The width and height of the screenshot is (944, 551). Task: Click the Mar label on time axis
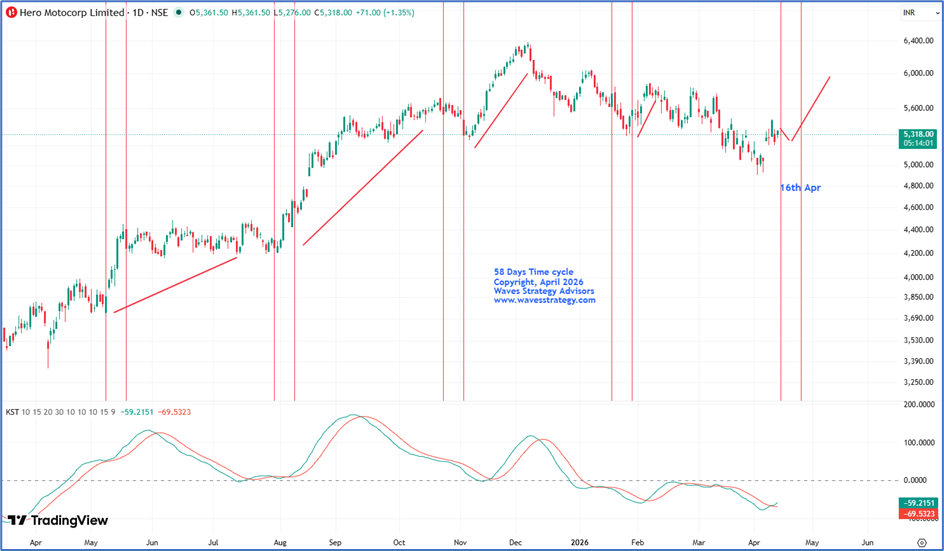(698, 543)
